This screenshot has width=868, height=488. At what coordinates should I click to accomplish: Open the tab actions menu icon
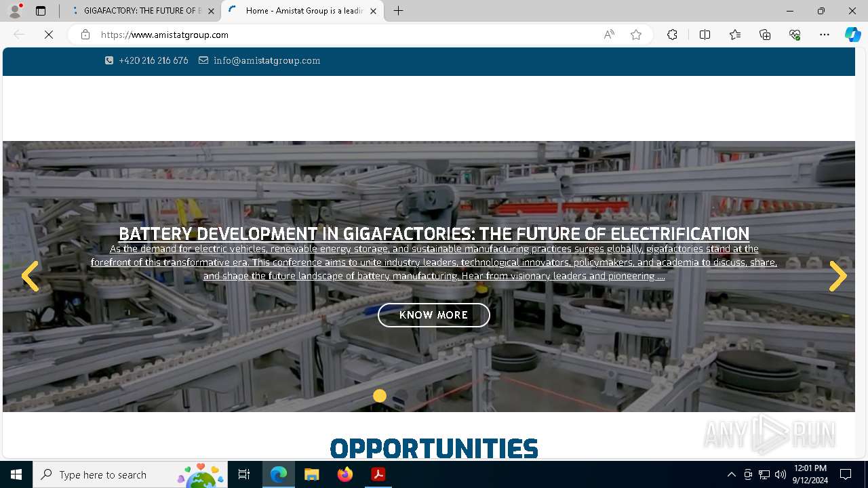tap(41, 11)
